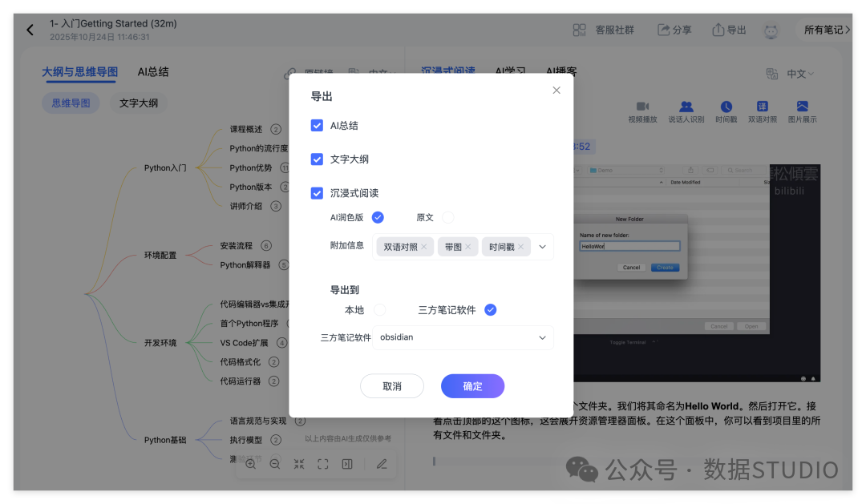This screenshot has width=866, height=504.
Task: Go back using the top-left arrow
Action: tap(30, 30)
